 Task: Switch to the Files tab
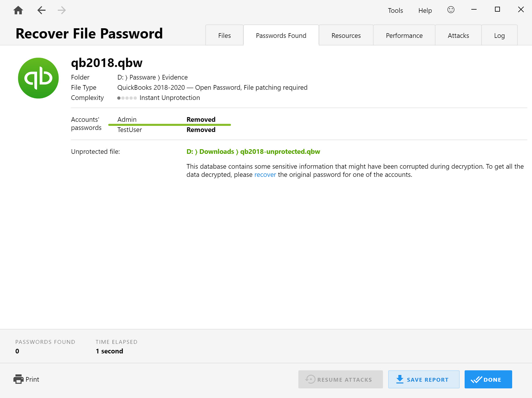point(224,35)
